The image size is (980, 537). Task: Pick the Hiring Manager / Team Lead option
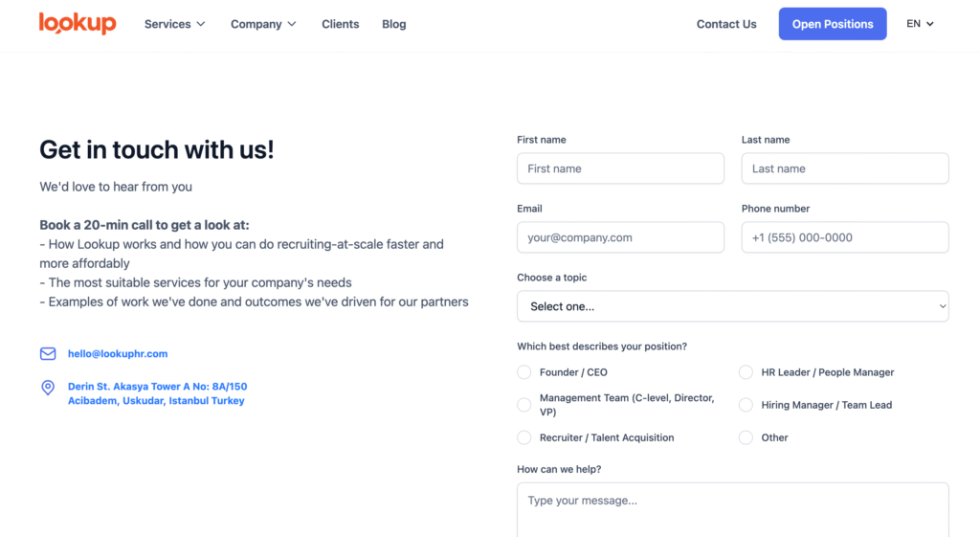[x=746, y=405]
